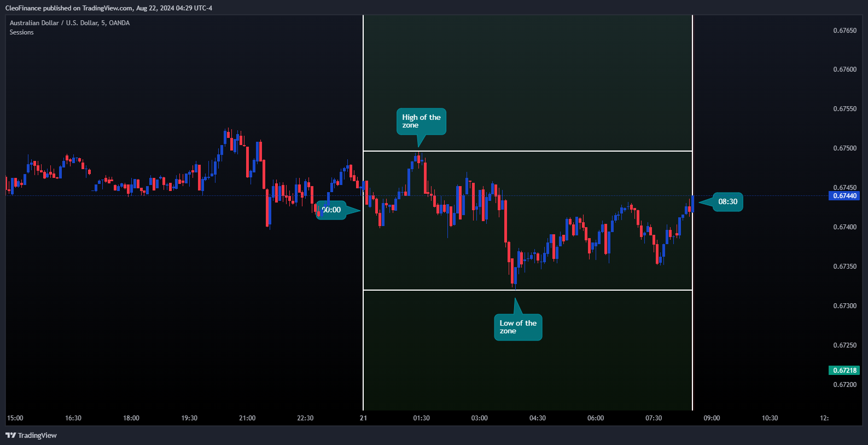868x445 pixels.
Task: Click the 21:00 time axis label
Action: pos(247,418)
